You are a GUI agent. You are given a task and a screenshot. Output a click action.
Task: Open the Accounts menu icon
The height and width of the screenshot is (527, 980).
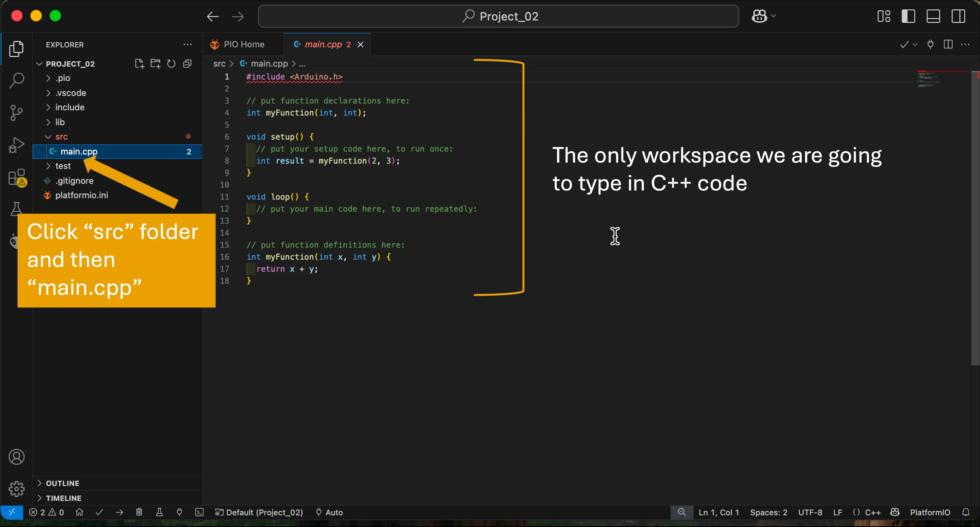pos(16,457)
